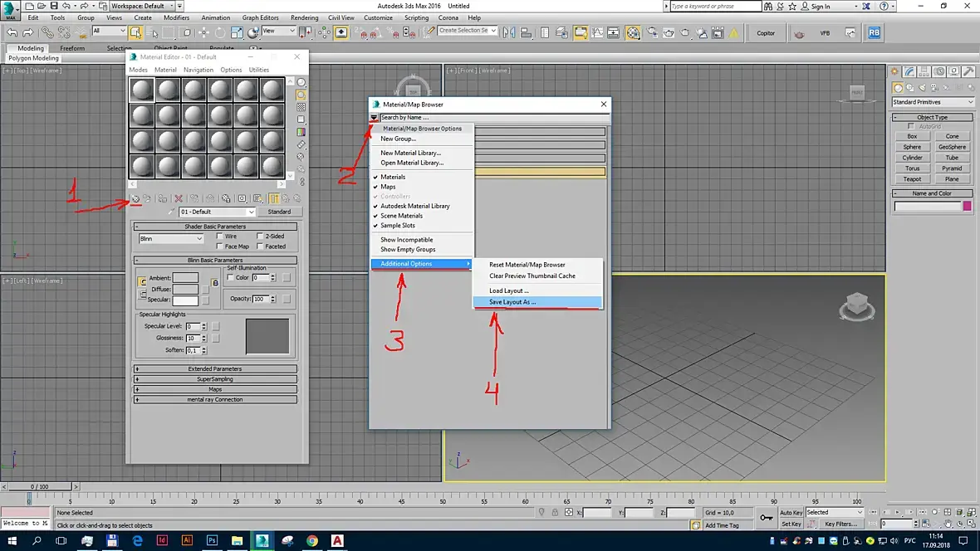Screen dimensions: 980x551
Task: Click the material eyedropper pick icon
Action: 172,212
